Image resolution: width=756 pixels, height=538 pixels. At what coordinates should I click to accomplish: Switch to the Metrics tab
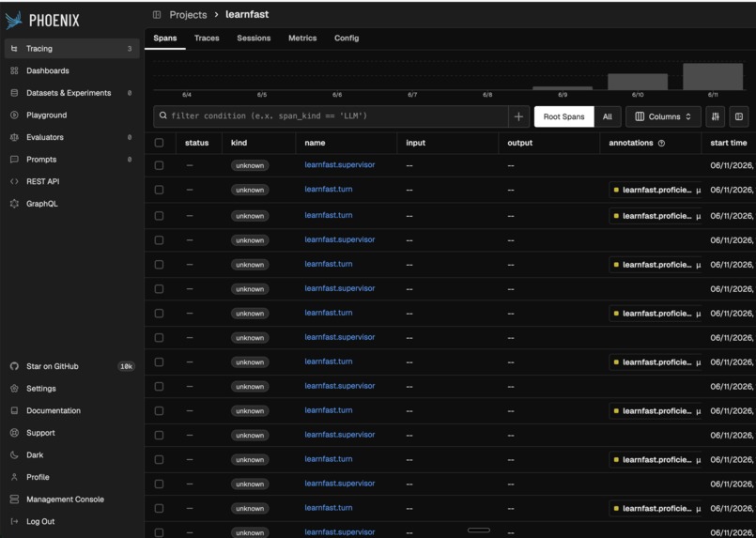pos(302,38)
